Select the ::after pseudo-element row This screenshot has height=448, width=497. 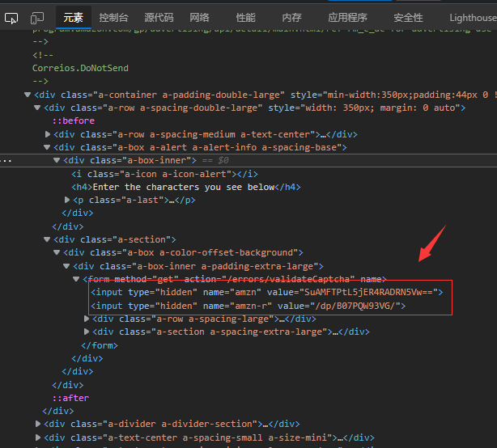(70, 398)
